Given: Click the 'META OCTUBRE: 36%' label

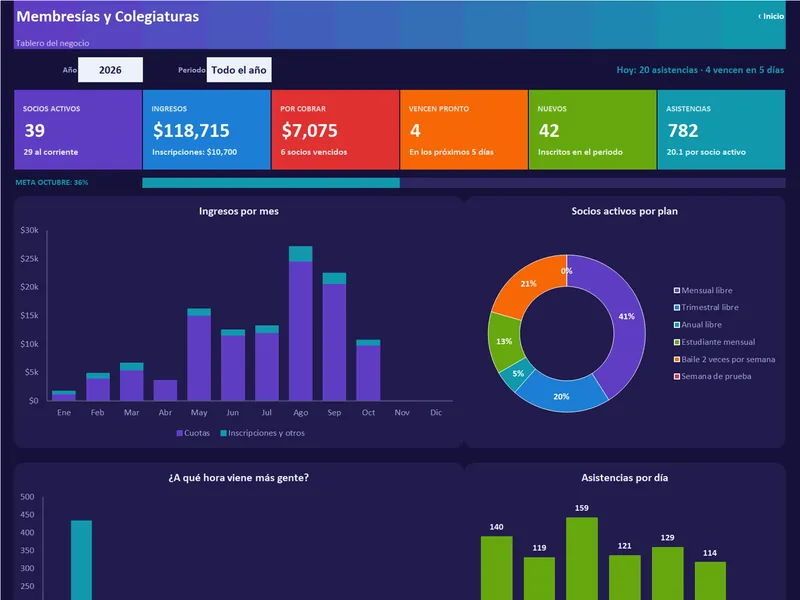Looking at the screenshot, I should [x=52, y=182].
